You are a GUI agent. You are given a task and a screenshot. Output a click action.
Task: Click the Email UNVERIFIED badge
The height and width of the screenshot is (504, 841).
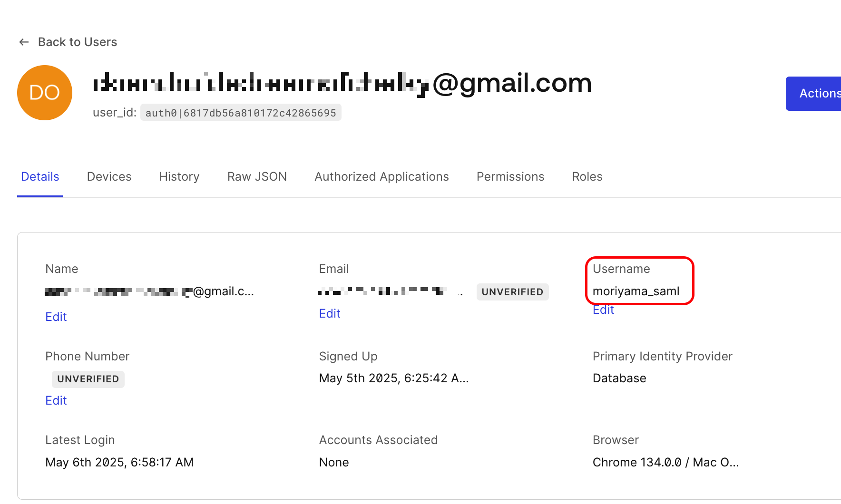click(512, 292)
